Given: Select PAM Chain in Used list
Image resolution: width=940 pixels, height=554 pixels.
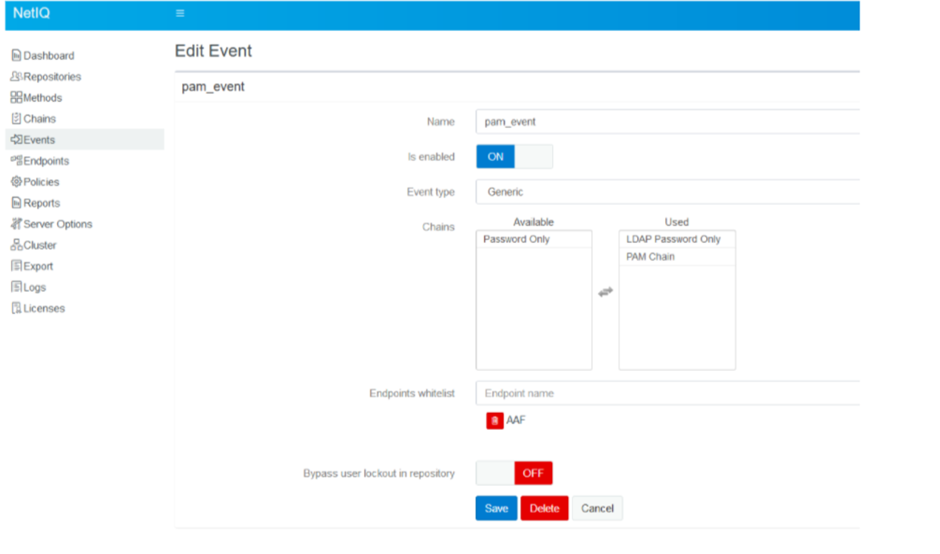Looking at the screenshot, I should click(677, 257).
